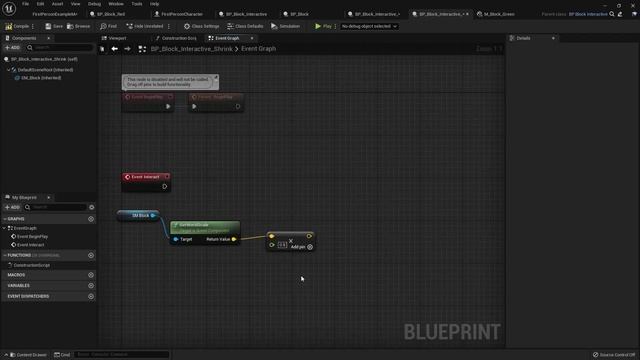Image resolution: width=640 pixels, height=360 pixels.
Task: Click Hide Unrelated toolbar icon
Action: pos(129,26)
